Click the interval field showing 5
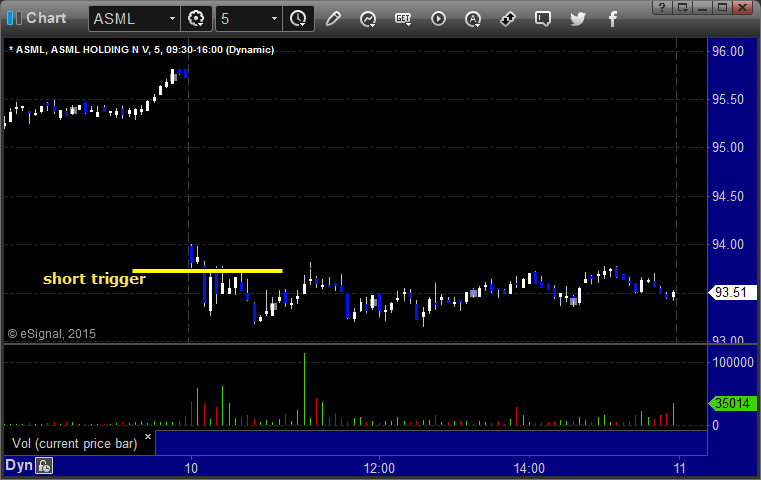 [243, 19]
